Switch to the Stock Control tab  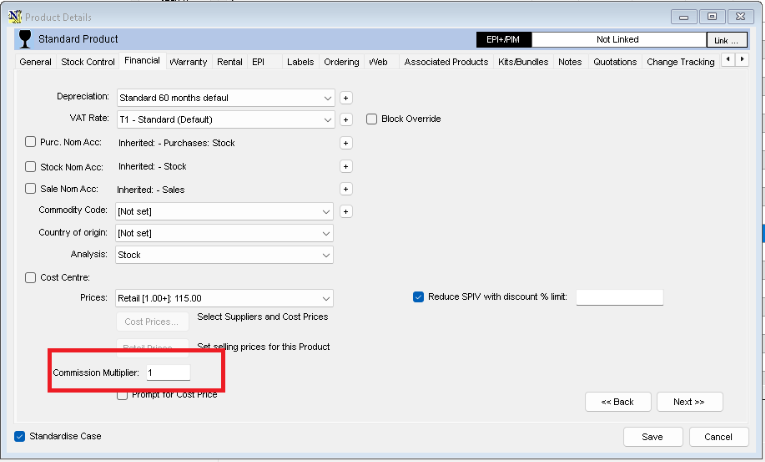pyautogui.click(x=88, y=62)
